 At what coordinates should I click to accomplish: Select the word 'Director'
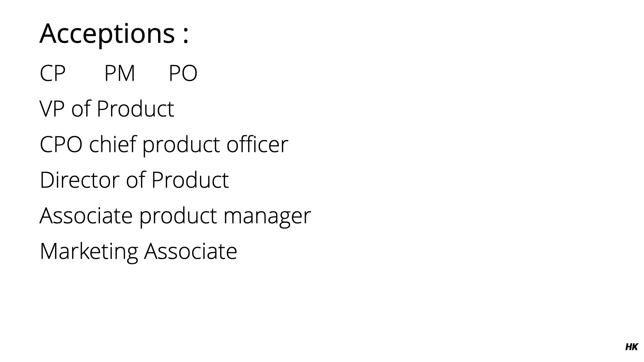(79, 180)
